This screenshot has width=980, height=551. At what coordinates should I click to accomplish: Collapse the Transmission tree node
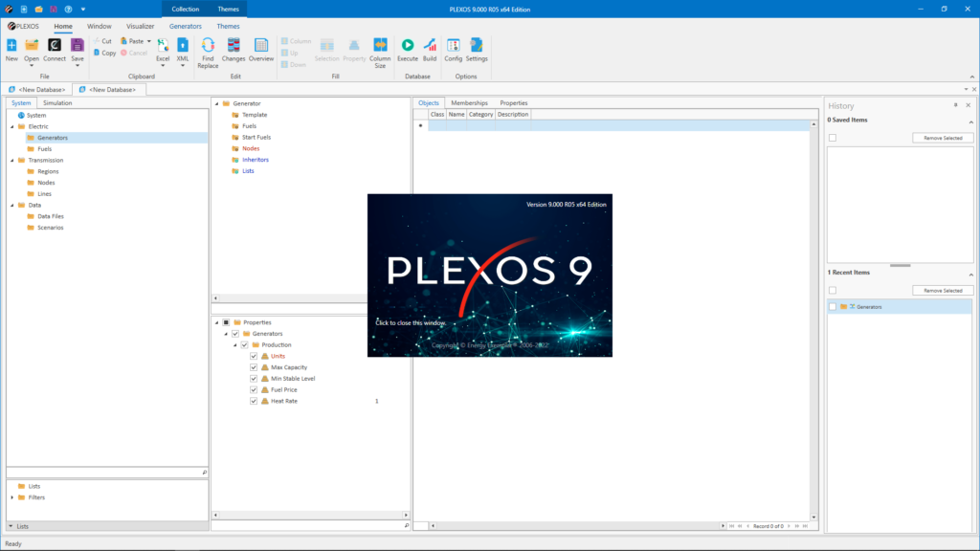(11, 161)
